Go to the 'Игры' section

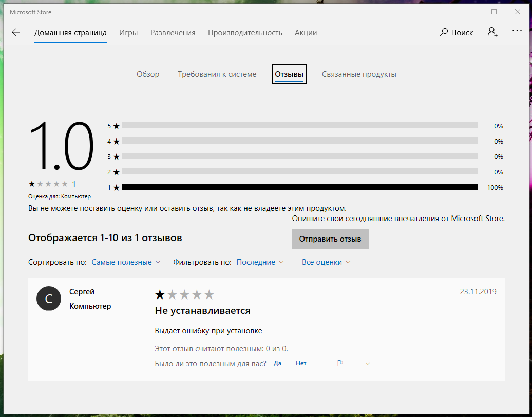pyautogui.click(x=128, y=33)
